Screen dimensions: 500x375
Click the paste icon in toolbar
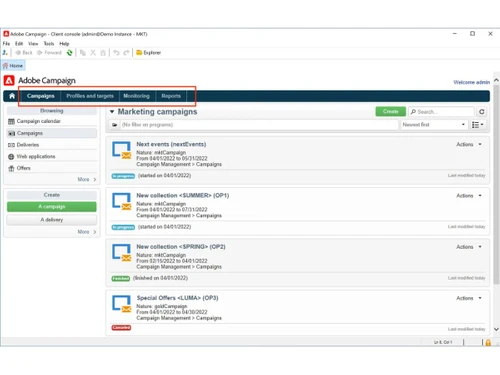(x=103, y=53)
